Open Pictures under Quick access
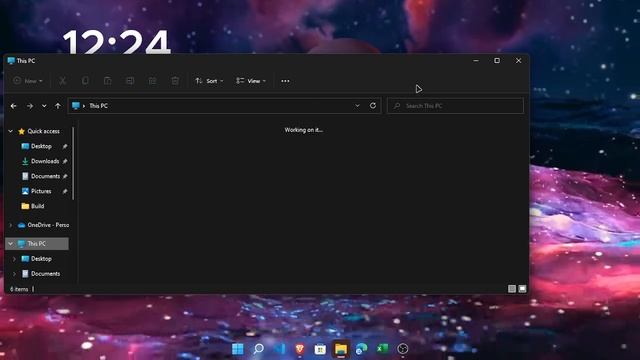 (x=41, y=191)
